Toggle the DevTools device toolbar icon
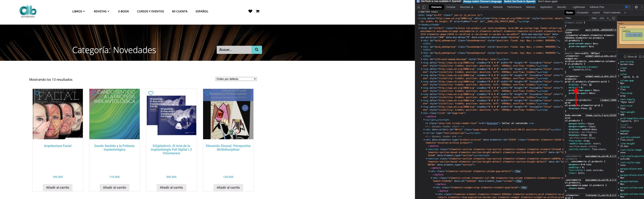 (424, 7)
